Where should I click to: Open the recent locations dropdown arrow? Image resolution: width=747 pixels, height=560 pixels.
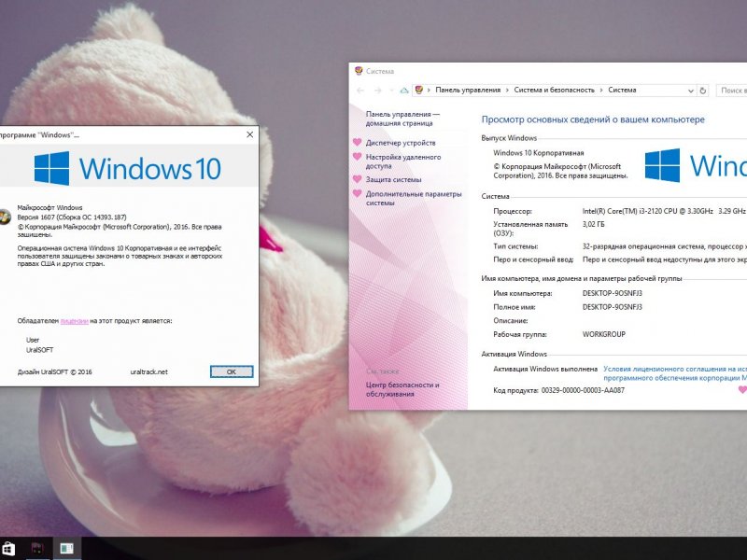pyautogui.click(x=391, y=91)
